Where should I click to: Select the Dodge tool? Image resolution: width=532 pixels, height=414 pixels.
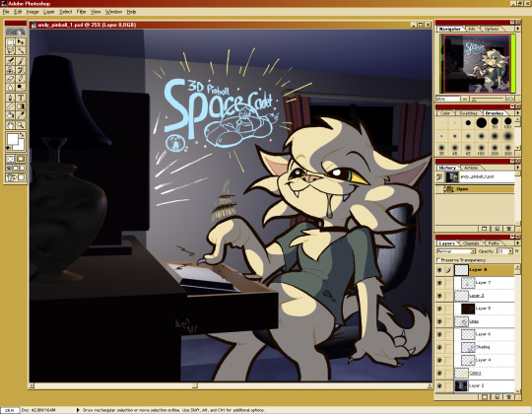(21, 88)
